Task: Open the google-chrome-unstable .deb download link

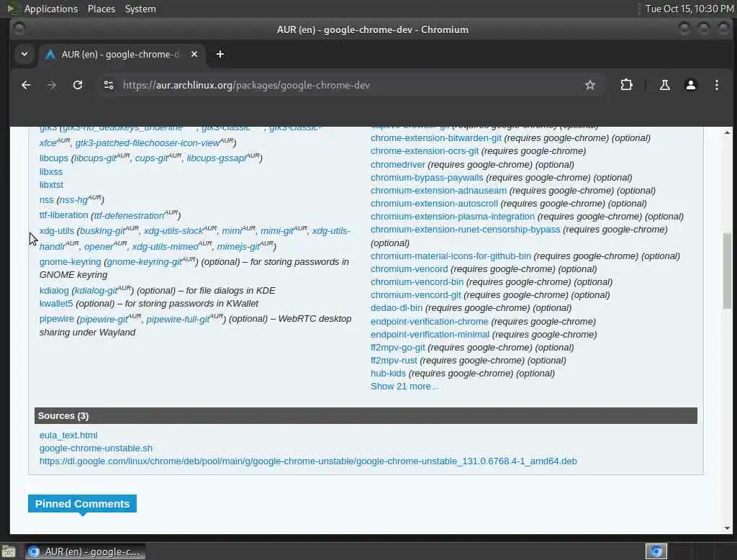Action: click(308, 461)
